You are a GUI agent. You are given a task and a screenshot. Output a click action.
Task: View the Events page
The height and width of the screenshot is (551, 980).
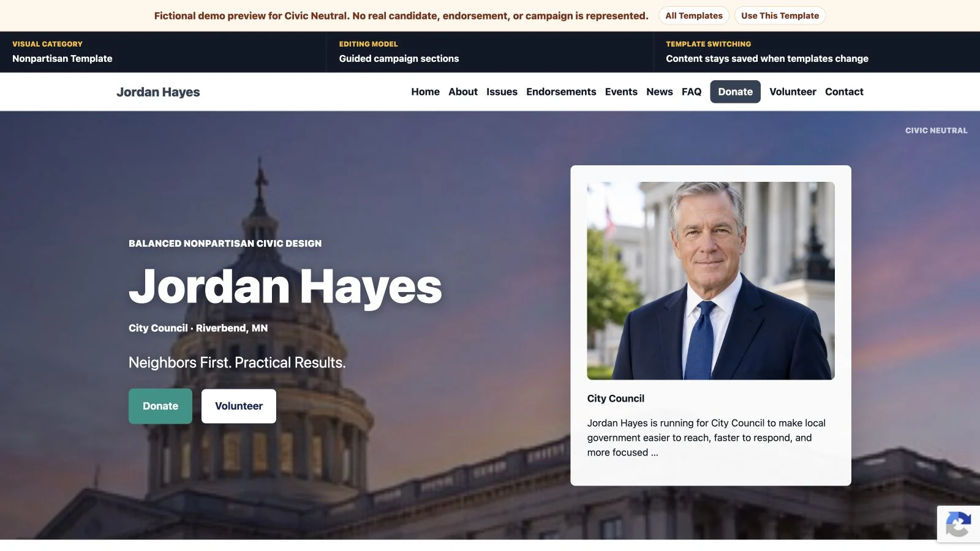[x=621, y=92]
